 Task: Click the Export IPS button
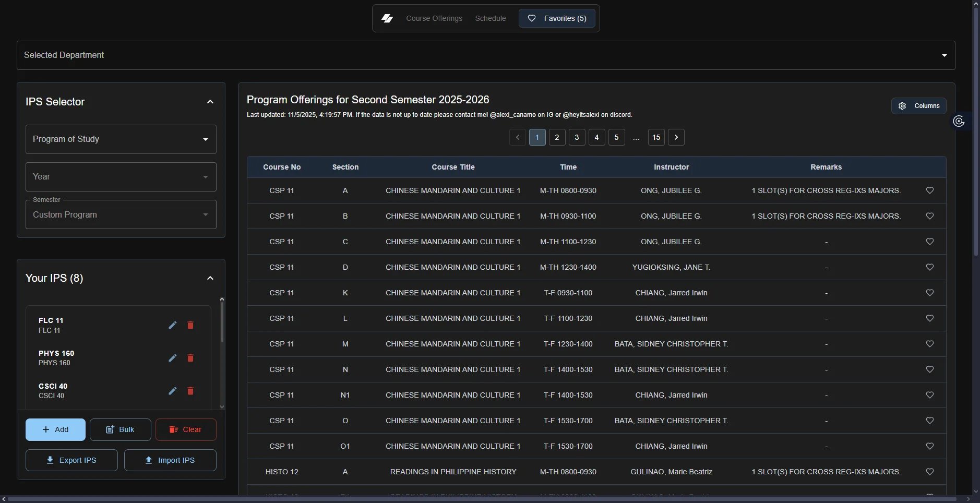(x=71, y=460)
